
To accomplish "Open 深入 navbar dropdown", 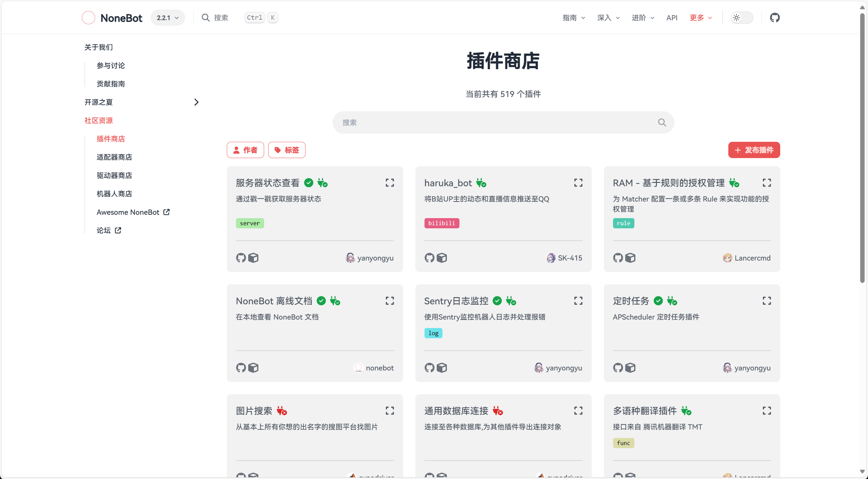I will click(x=608, y=18).
